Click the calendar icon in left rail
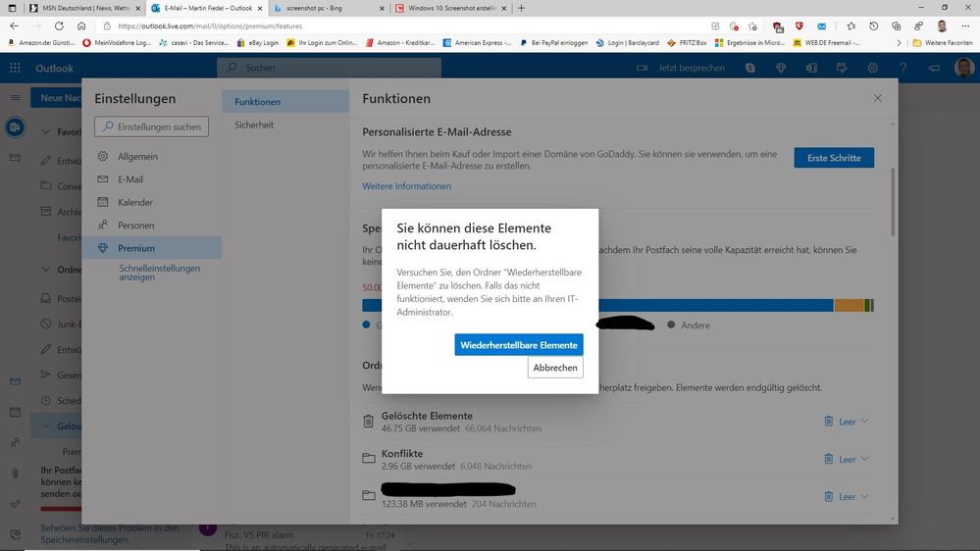Screen dimensions: 980x551 click(x=15, y=412)
